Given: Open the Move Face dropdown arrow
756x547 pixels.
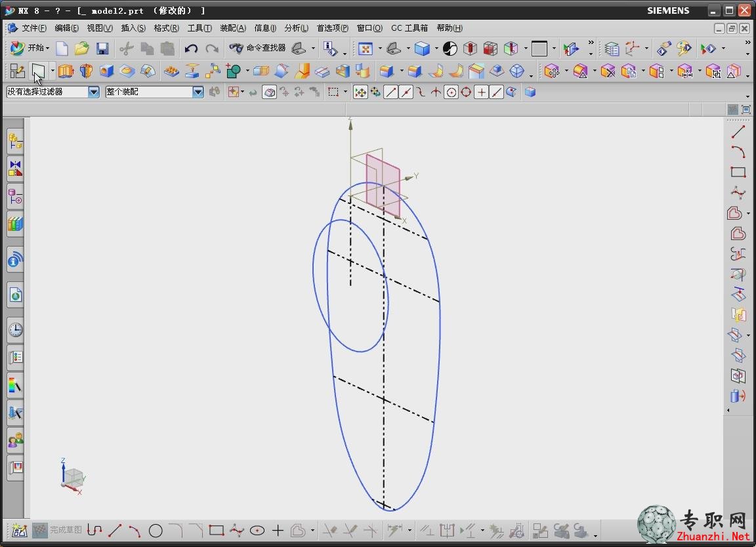Looking at the screenshot, I should [x=566, y=71].
